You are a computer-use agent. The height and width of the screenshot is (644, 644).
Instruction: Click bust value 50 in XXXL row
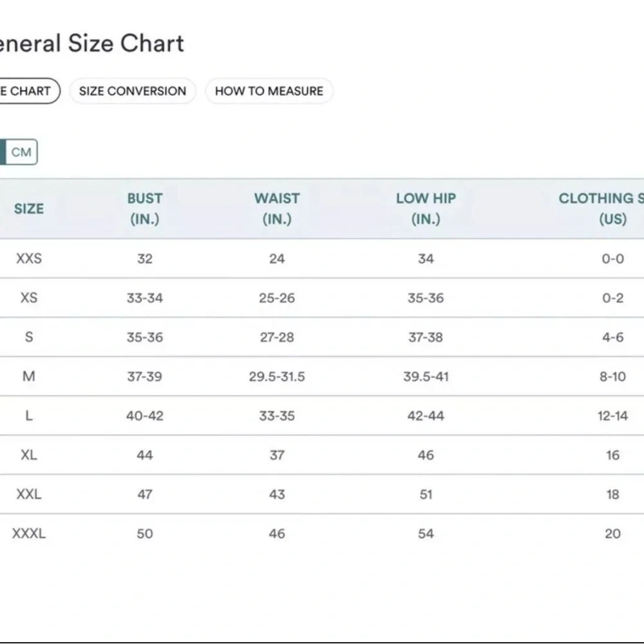coord(144,533)
